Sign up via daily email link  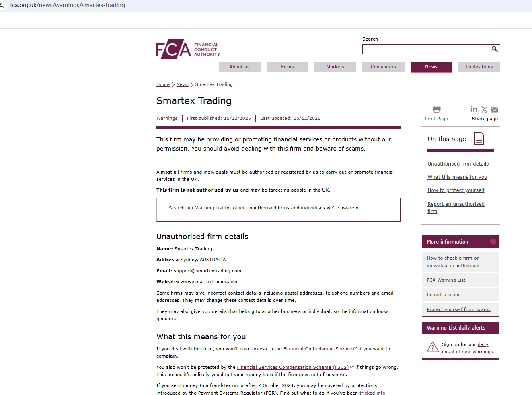pyautogui.click(x=467, y=348)
